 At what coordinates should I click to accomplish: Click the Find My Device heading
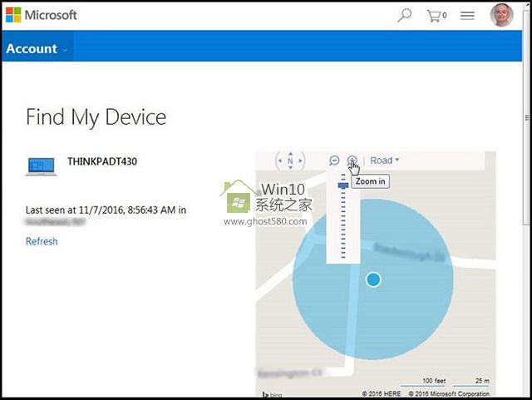[96, 117]
